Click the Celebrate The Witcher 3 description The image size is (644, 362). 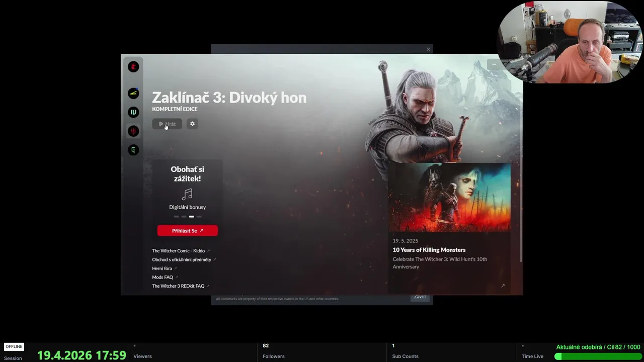click(x=440, y=263)
